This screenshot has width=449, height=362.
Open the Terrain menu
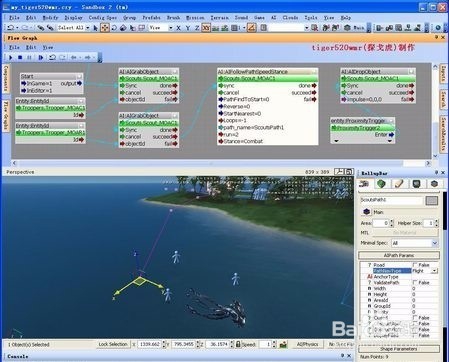pos(219,17)
